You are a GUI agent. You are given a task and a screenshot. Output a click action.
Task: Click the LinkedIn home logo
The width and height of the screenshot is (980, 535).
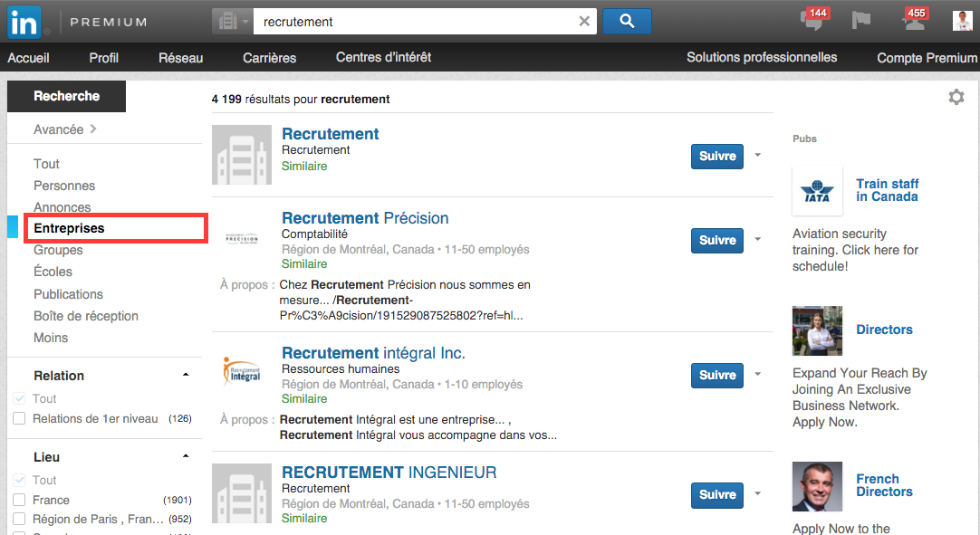point(23,22)
